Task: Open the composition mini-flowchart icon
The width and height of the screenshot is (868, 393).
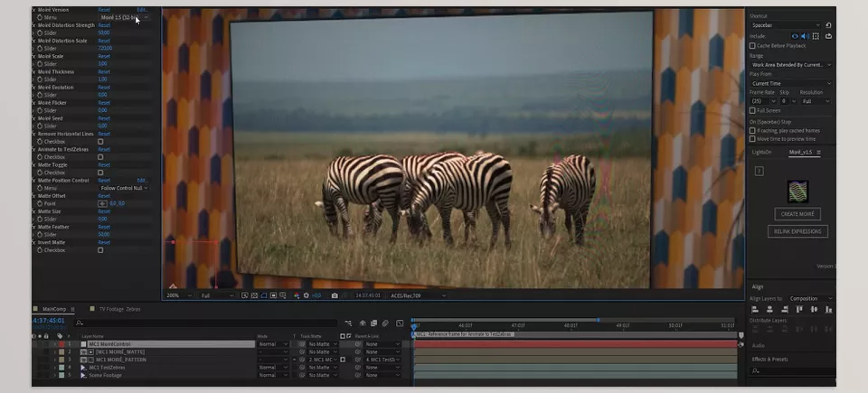Action: click(348, 323)
